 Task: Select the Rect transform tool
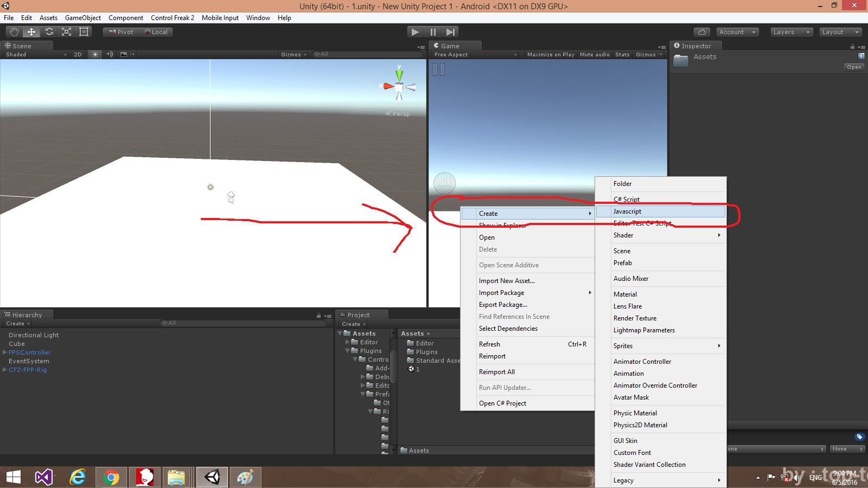[84, 32]
